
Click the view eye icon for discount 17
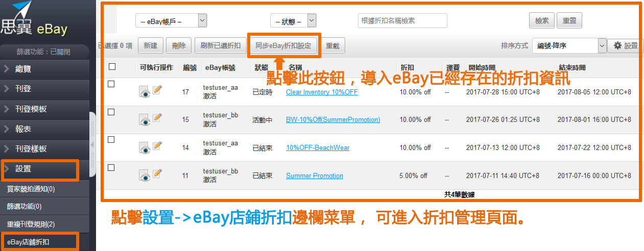point(145,92)
